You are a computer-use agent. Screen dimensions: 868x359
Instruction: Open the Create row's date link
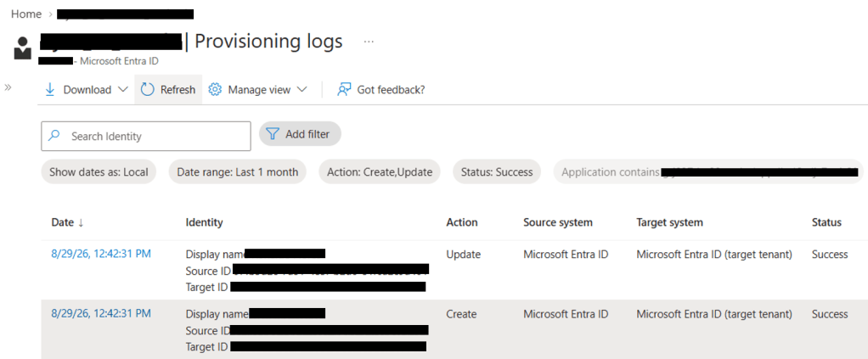click(x=101, y=314)
